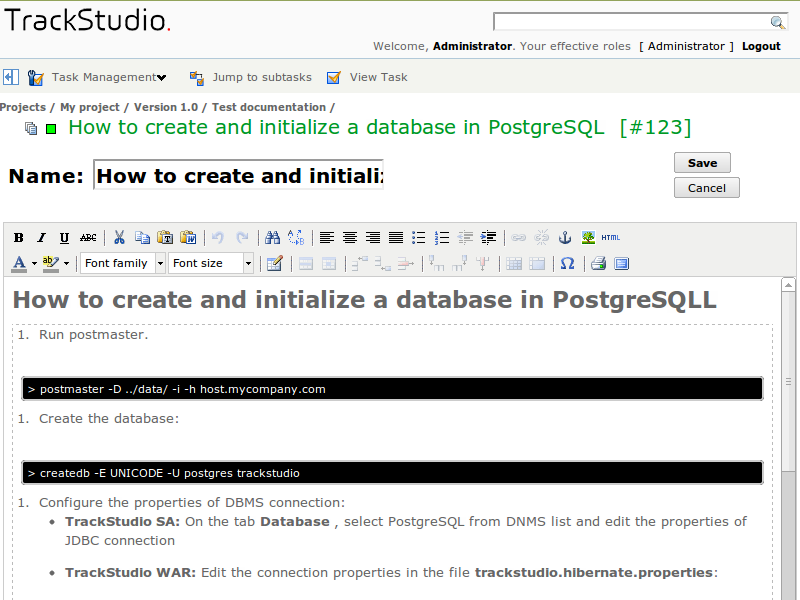800x600 pixels.
Task: Toggle left text alignment
Action: pos(327,237)
